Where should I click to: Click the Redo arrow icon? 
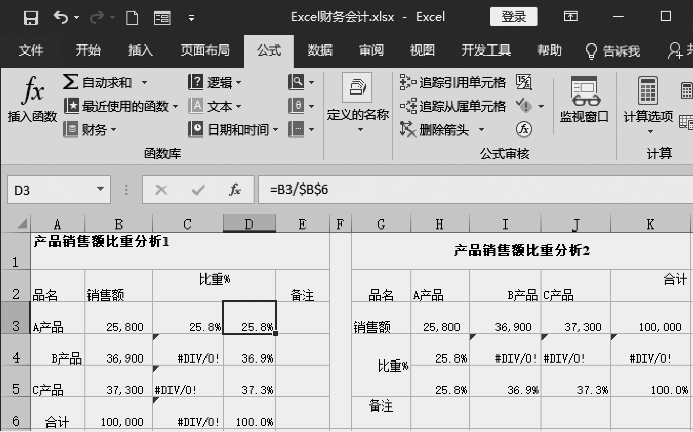pyautogui.click(x=97, y=17)
